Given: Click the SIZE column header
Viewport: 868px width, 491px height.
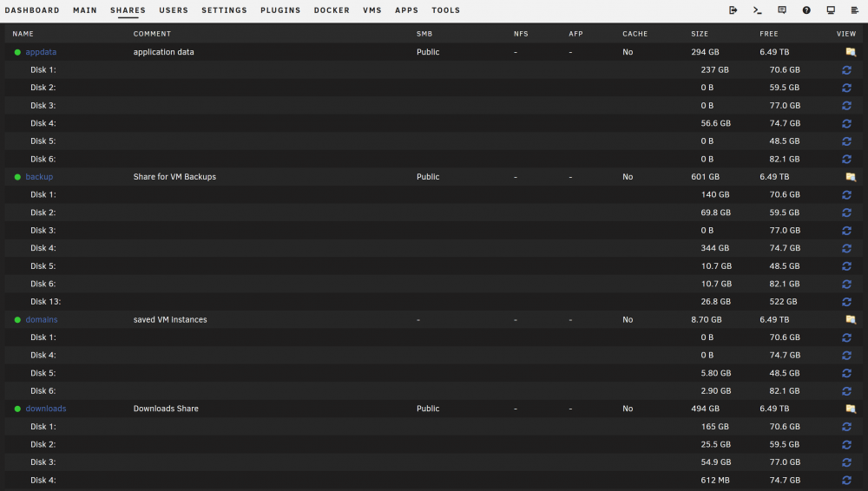Looking at the screenshot, I should click(700, 34).
